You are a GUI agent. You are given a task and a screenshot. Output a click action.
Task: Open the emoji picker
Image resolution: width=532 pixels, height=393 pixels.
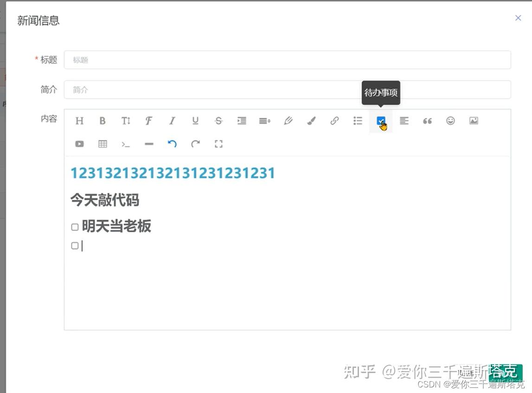pos(450,121)
